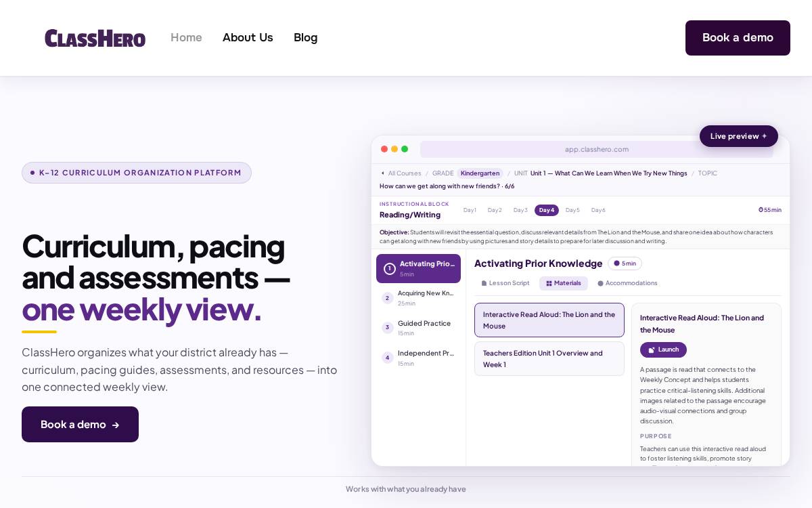Select the Acquiring New Knowledge step
This screenshot has width=812, height=508.
pos(418,298)
